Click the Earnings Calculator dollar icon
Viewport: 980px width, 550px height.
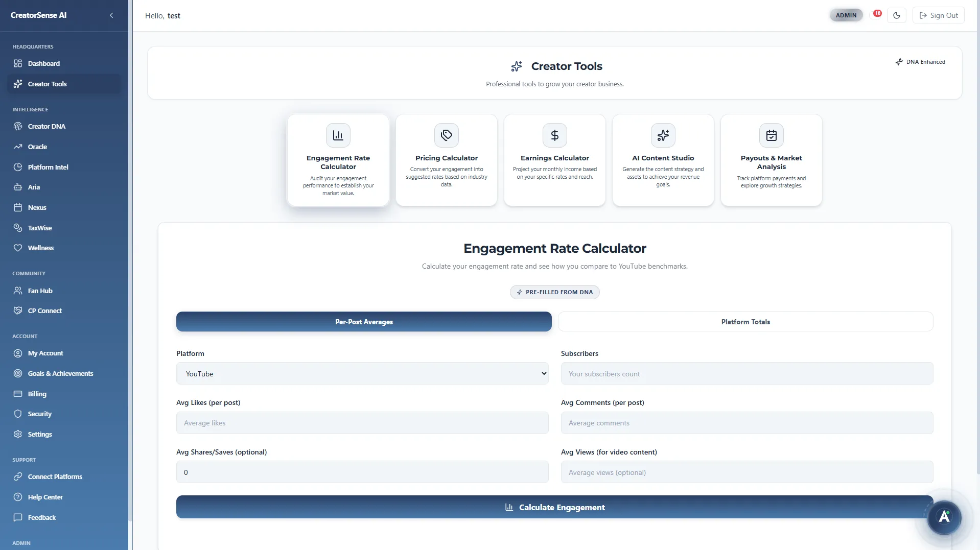555,135
